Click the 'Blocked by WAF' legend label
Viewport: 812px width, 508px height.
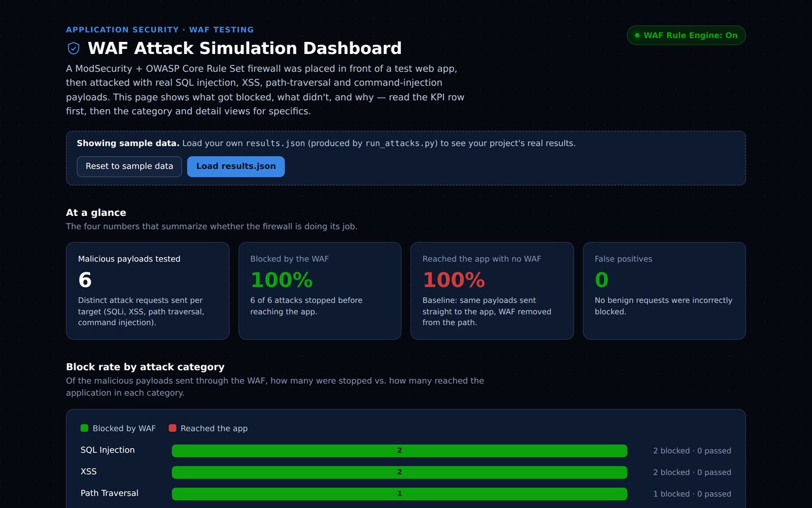(x=124, y=429)
